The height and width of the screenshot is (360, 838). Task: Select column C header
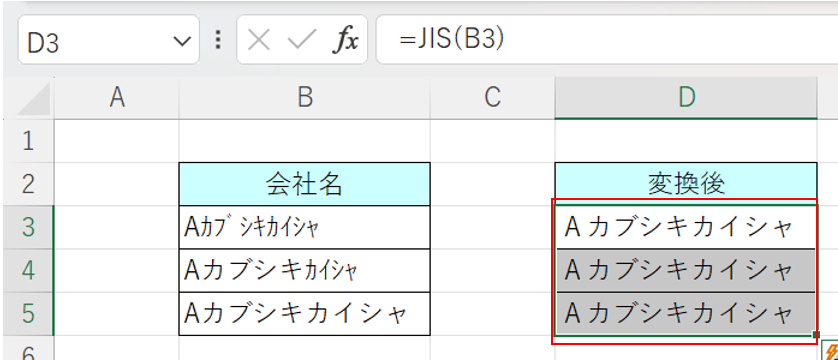coord(492,98)
